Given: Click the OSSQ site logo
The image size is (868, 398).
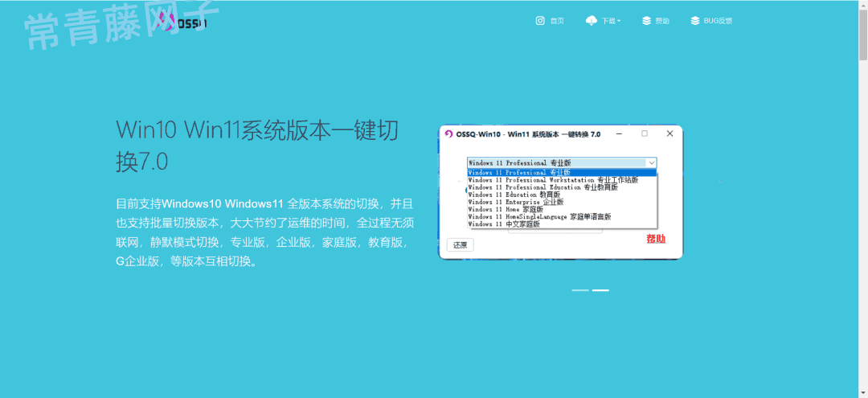Looking at the screenshot, I should tap(182, 23).
